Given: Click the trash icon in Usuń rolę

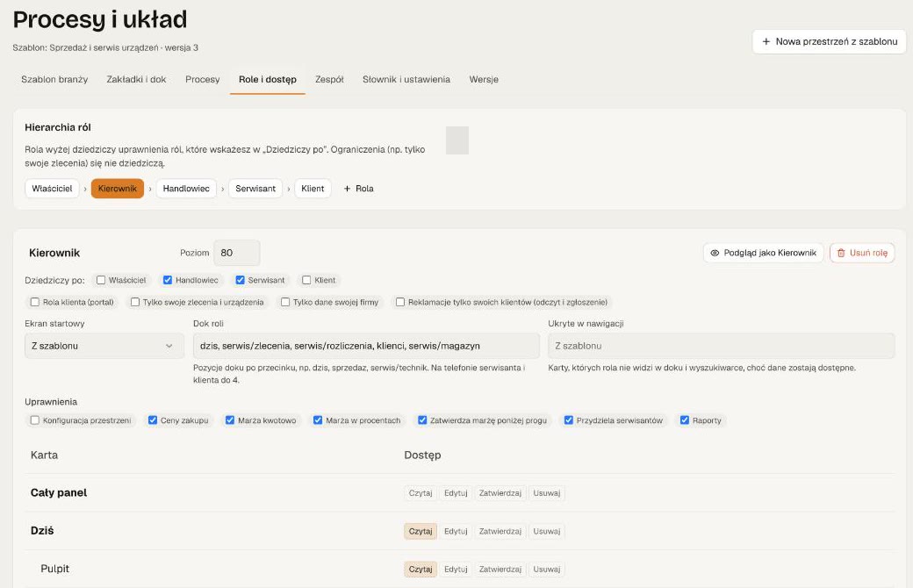Looking at the screenshot, I should (x=841, y=253).
